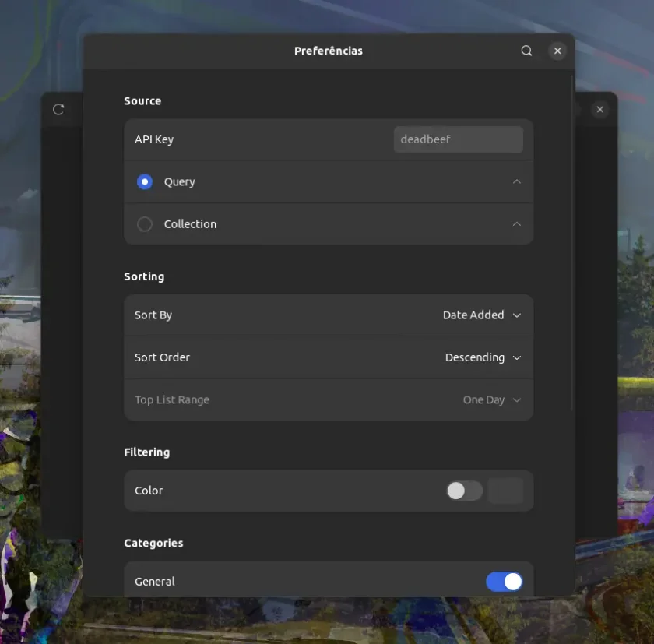Select the Query radio button
The height and width of the screenshot is (644, 654).
click(x=145, y=182)
